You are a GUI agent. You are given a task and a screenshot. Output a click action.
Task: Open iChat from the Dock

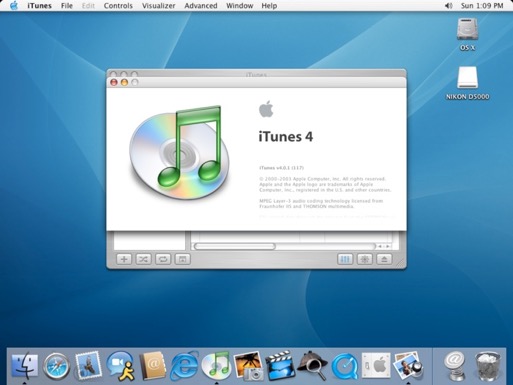120,366
